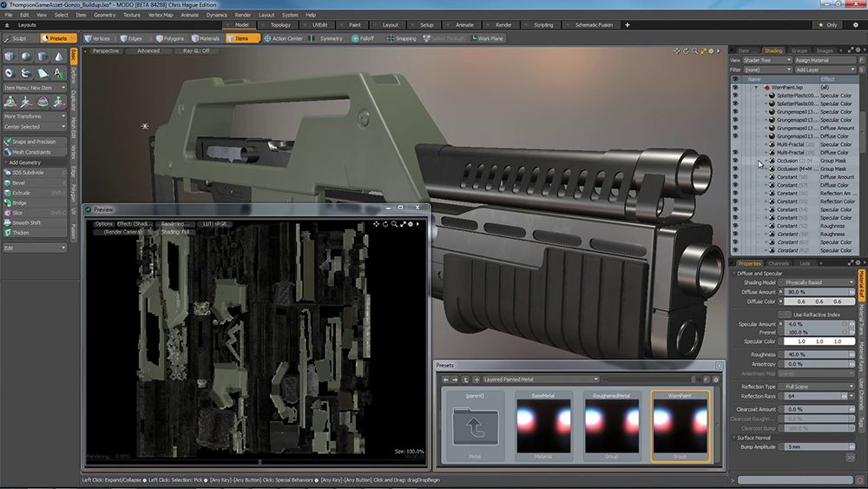Open Add Layer dropdown
The width and height of the screenshot is (868, 489).
coord(825,69)
